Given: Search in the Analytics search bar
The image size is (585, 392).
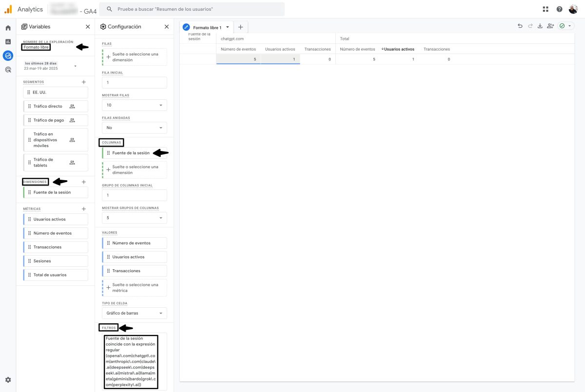Looking at the screenshot, I should tap(192, 9).
